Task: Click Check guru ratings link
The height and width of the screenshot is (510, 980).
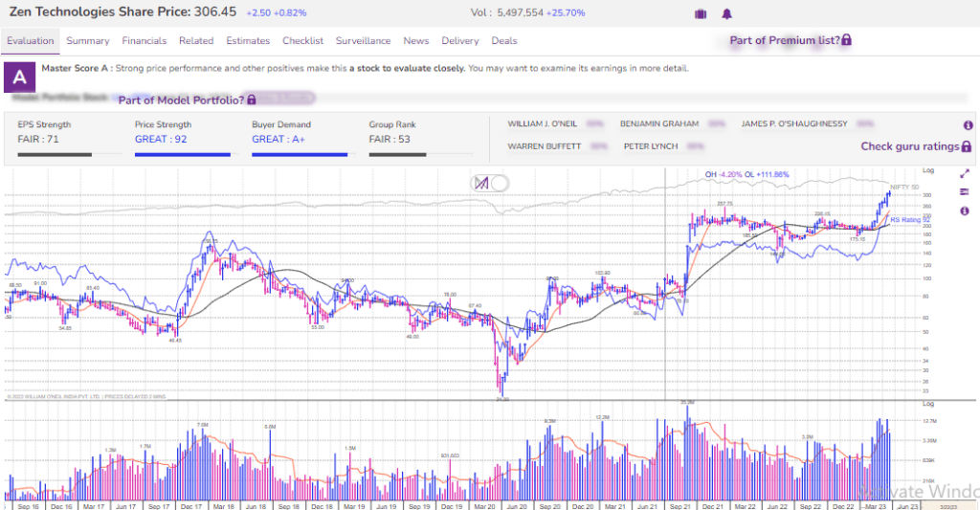Action: click(910, 146)
